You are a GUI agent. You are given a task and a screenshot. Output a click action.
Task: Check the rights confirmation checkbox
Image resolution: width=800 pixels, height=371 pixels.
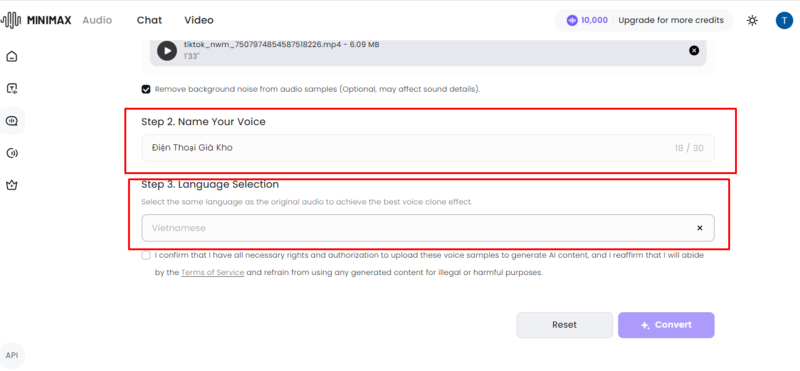146,255
